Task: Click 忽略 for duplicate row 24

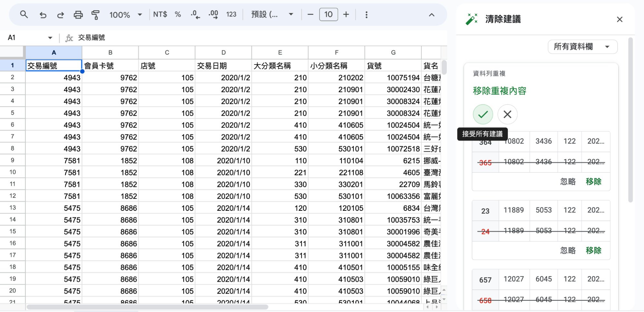Action: pos(568,251)
